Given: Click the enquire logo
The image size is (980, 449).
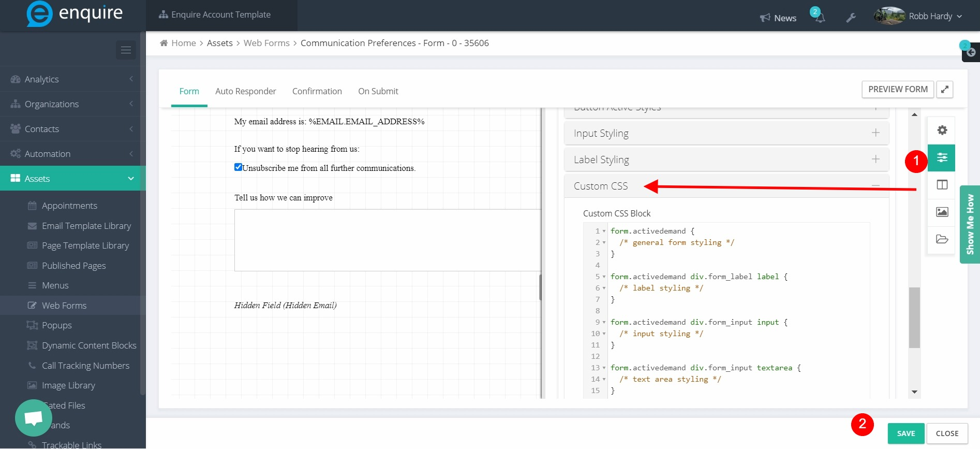Looking at the screenshot, I should click(x=75, y=14).
